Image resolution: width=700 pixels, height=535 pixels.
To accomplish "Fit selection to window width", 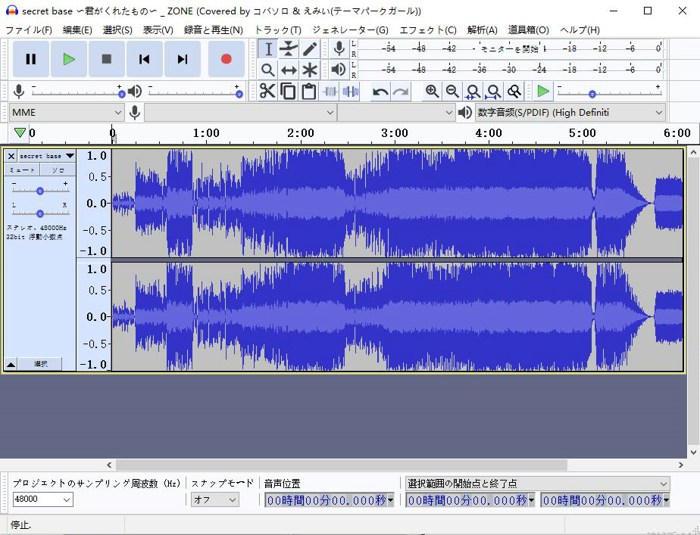I will [x=473, y=91].
